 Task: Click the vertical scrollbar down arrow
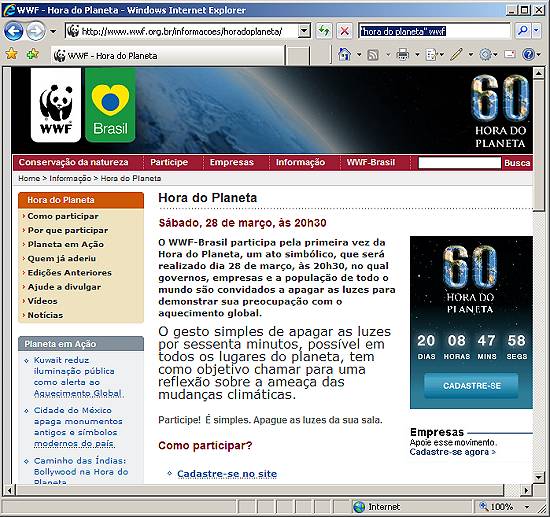[538, 477]
